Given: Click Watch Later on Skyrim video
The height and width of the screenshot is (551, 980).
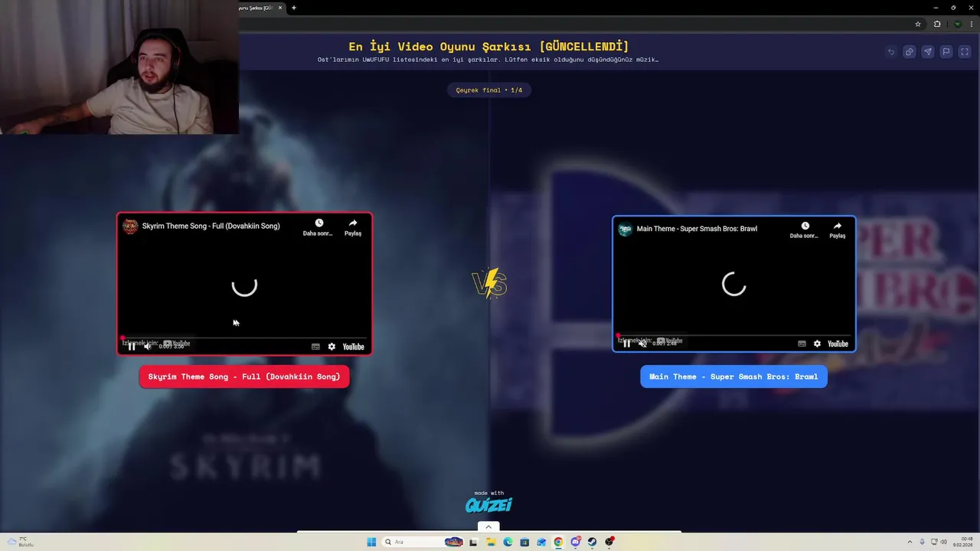Looking at the screenshot, I should [x=318, y=227].
